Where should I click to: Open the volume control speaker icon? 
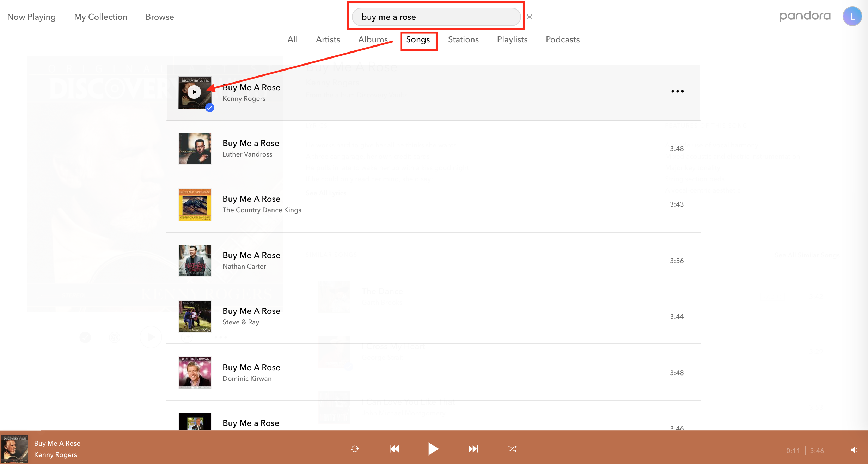click(x=854, y=450)
